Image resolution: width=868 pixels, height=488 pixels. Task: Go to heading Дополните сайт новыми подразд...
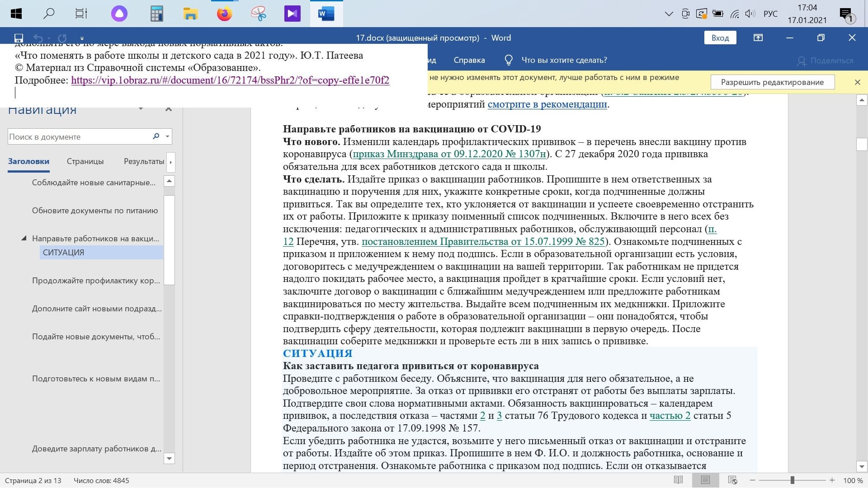click(x=97, y=309)
